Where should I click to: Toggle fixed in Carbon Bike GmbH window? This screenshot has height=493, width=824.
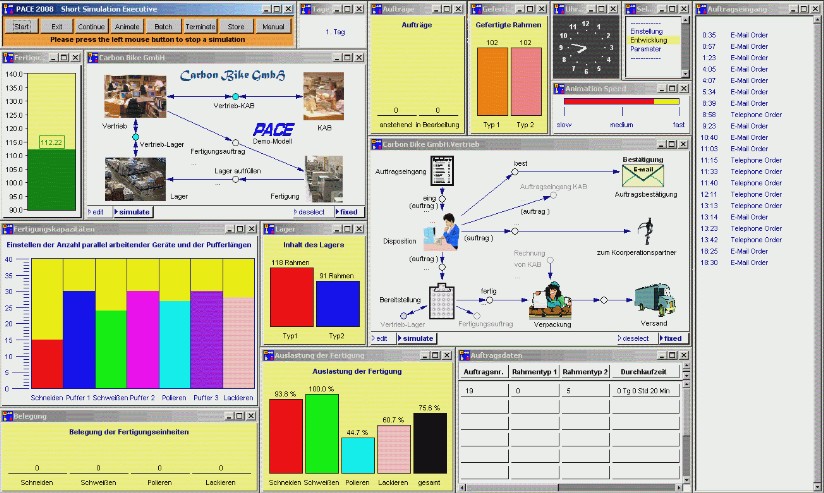[x=347, y=212]
